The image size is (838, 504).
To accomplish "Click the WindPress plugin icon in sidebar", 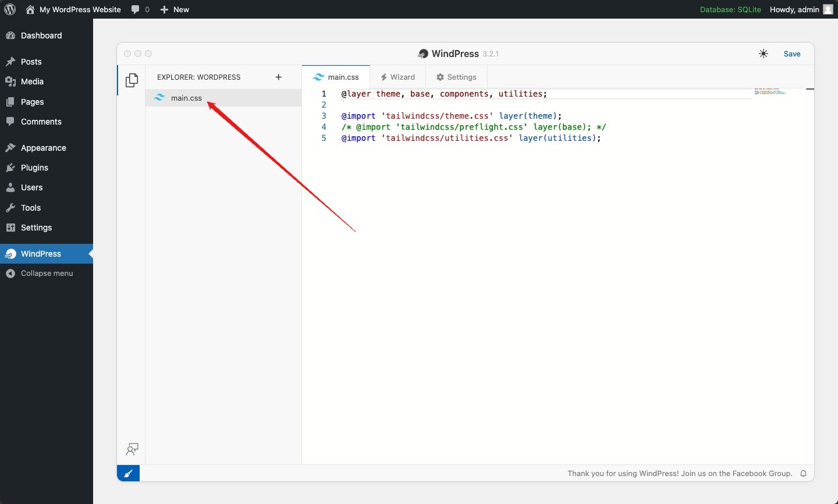I will [11, 254].
